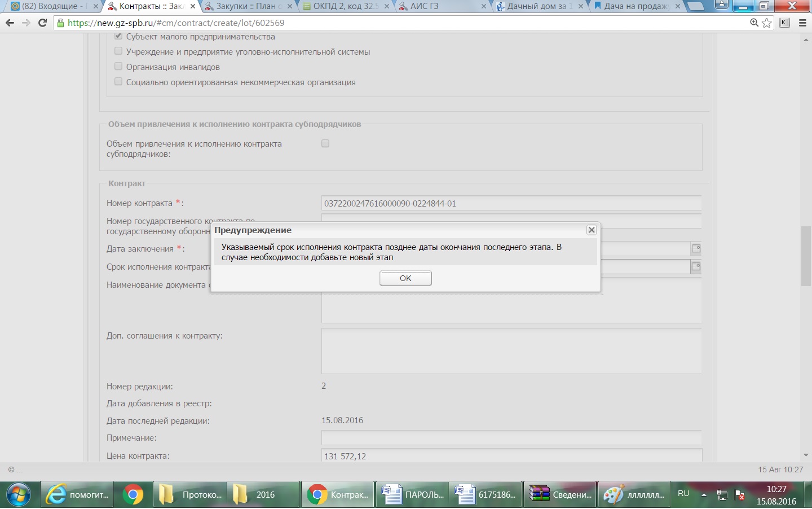Switch to the ОКПД 2, код 32.5 tab

pyautogui.click(x=346, y=6)
